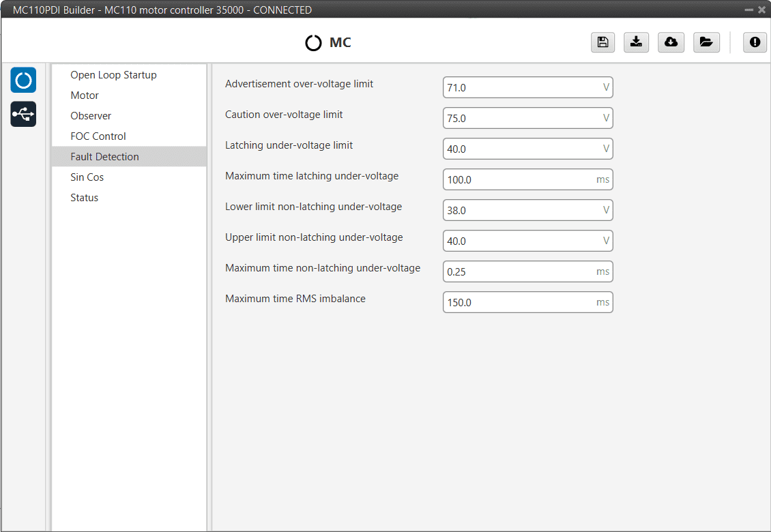Edit the Maximum time non-latching under-voltage field
Screen dimensions: 771x532
527,271
